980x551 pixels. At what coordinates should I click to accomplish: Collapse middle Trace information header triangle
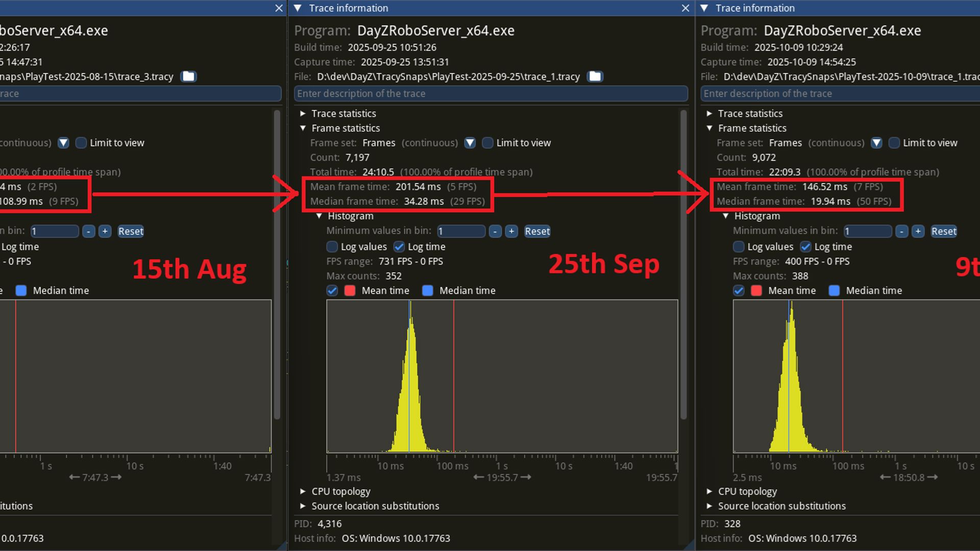[298, 8]
